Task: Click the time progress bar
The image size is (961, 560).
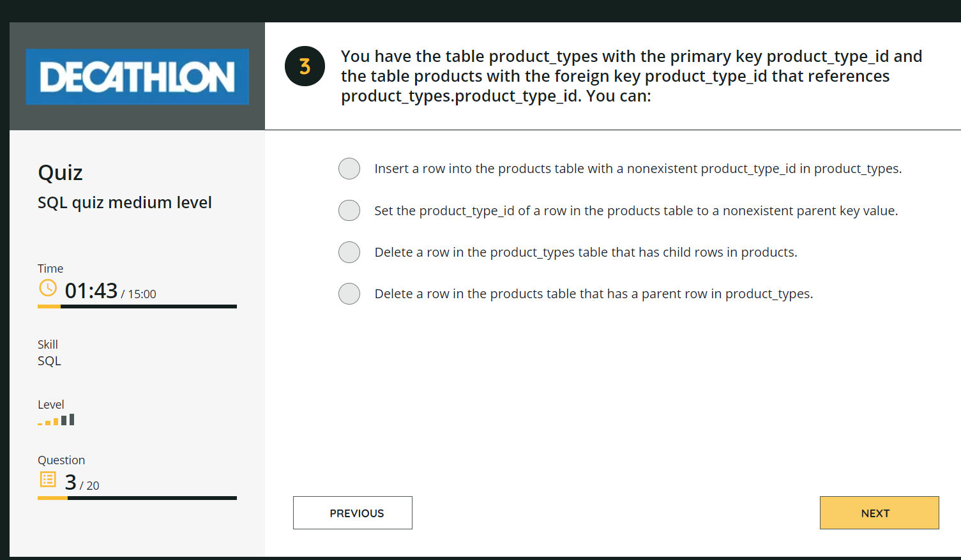Action: pos(137,306)
